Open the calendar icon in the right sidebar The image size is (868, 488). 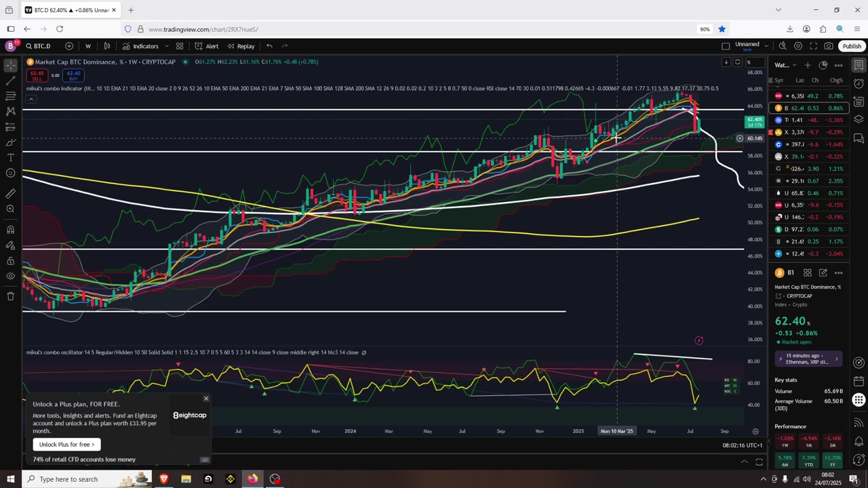859,381
